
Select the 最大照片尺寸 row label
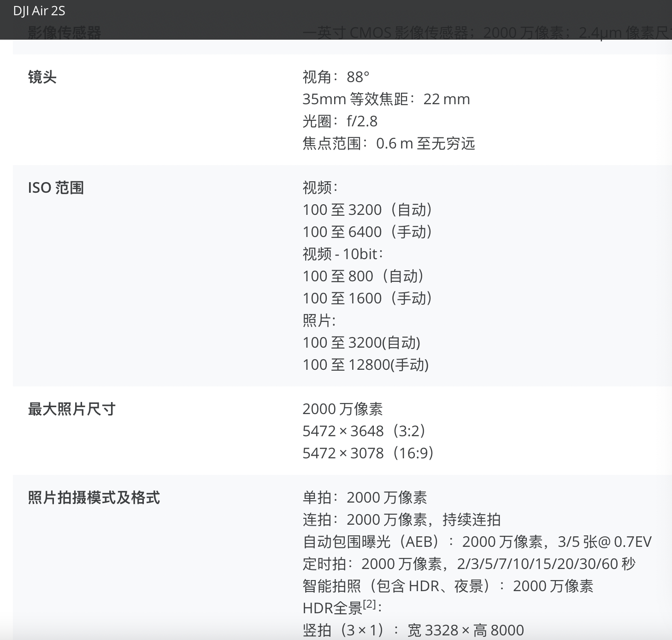[71, 409]
